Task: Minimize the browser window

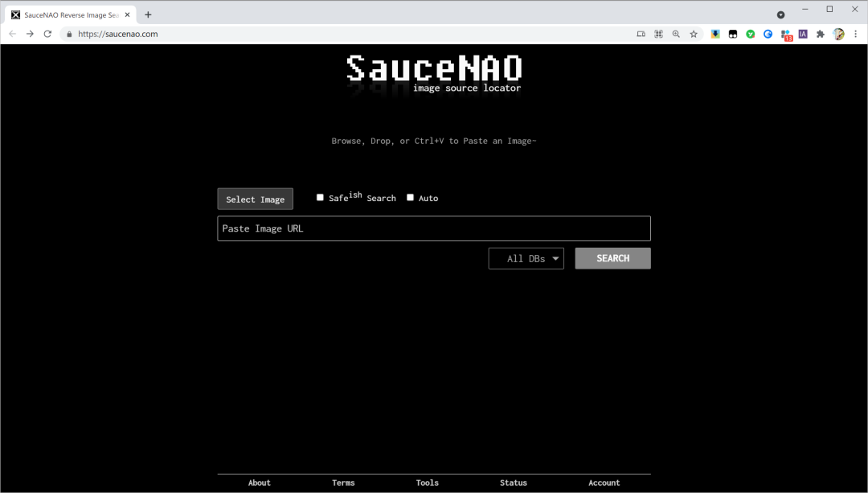Action: (x=805, y=9)
